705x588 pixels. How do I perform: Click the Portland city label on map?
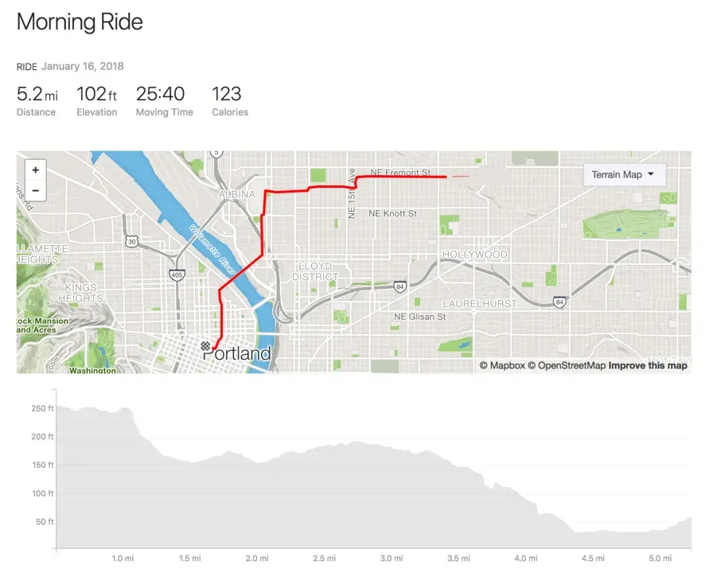pos(237,353)
